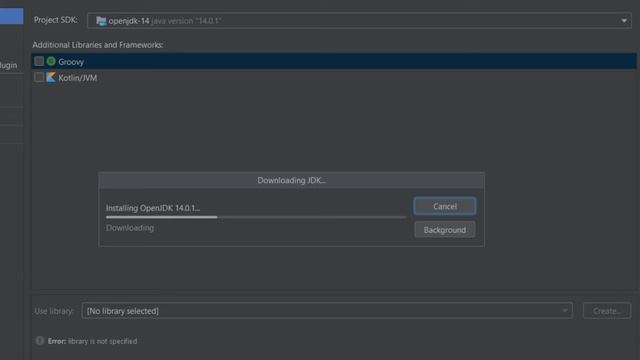Click the Kotlin logo icon
This screenshot has width=640, height=360.
point(51,77)
